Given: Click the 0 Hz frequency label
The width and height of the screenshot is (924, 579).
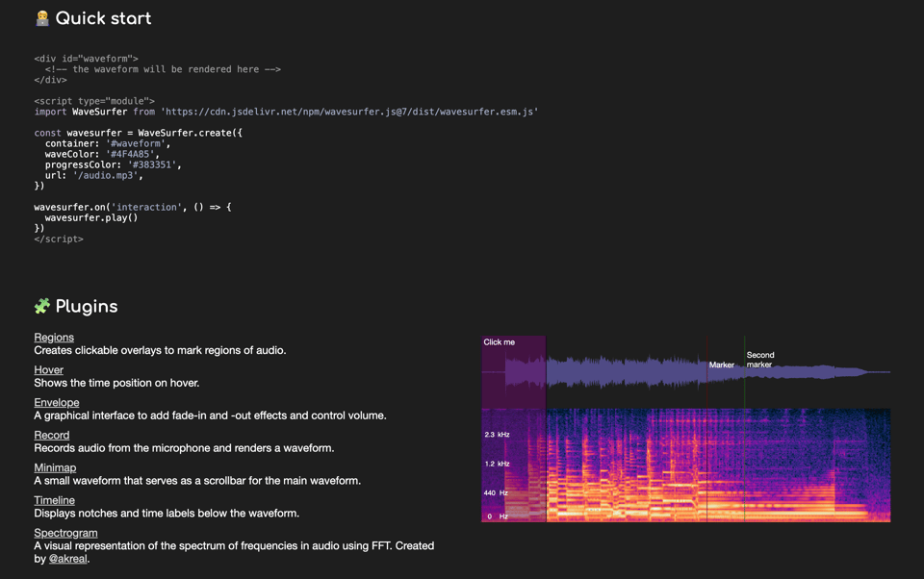Looking at the screenshot, I should click(497, 516).
